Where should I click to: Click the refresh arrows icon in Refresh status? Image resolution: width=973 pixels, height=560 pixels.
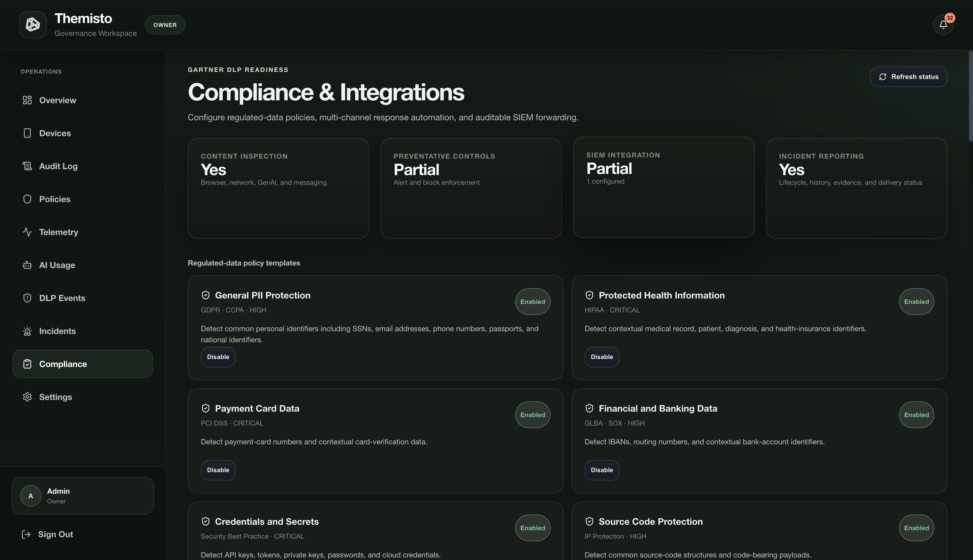883,77
